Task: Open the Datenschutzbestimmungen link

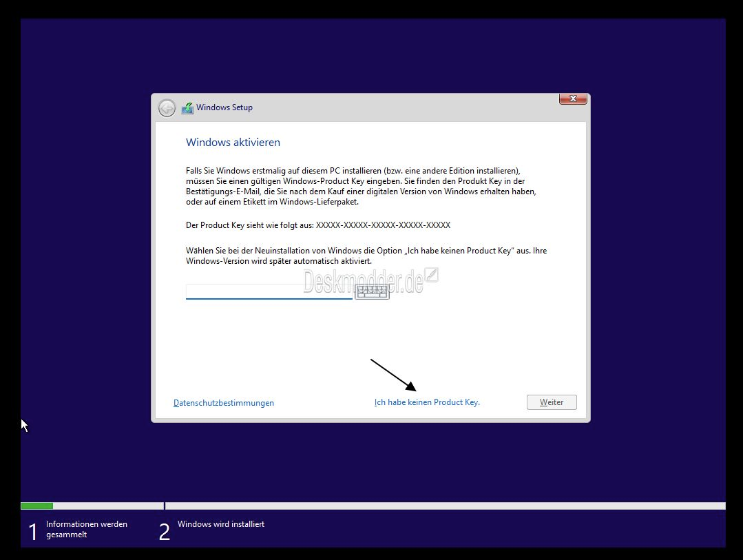Action: 224,402
